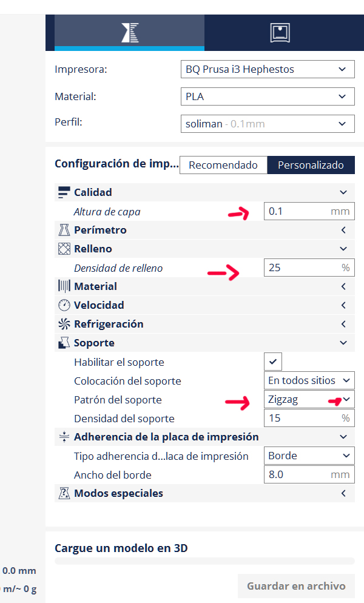Viewport: 364px width, 603px height.
Task: Expand the Perímetro settings section
Action: click(343, 230)
